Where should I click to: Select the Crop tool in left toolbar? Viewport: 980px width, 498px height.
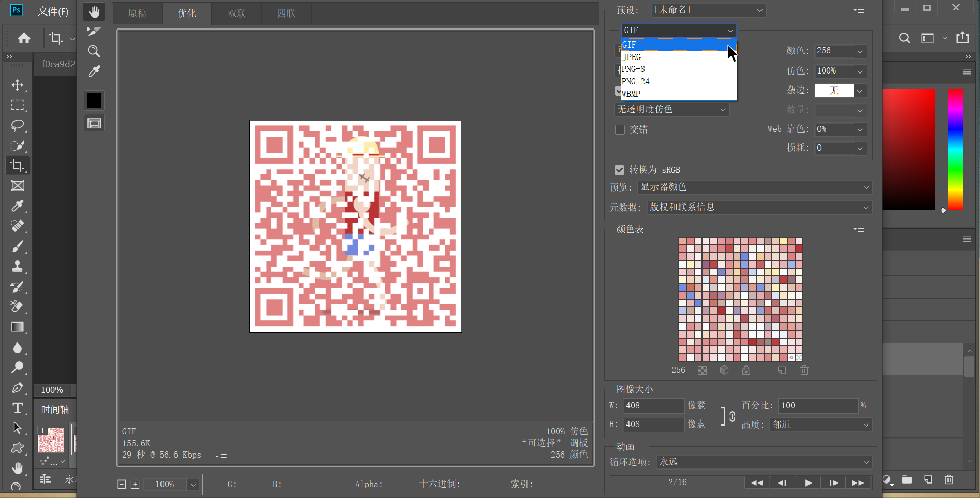coord(18,166)
